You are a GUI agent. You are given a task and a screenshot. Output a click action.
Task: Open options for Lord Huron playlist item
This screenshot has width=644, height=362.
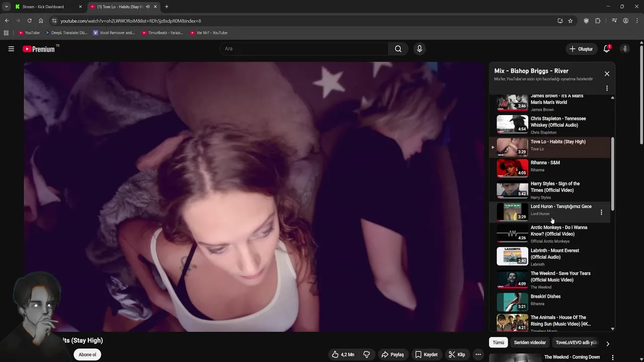pos(601,213)
